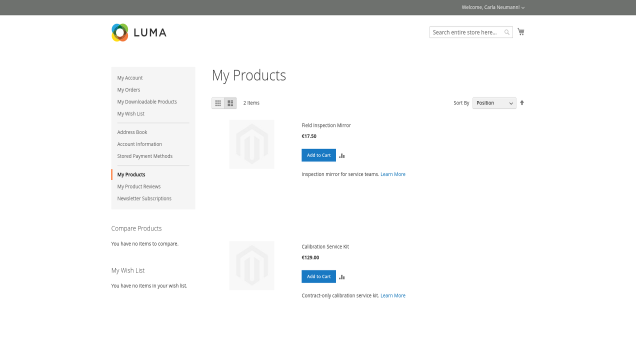
Task: Click the €129.00 price
Action: 310,258
